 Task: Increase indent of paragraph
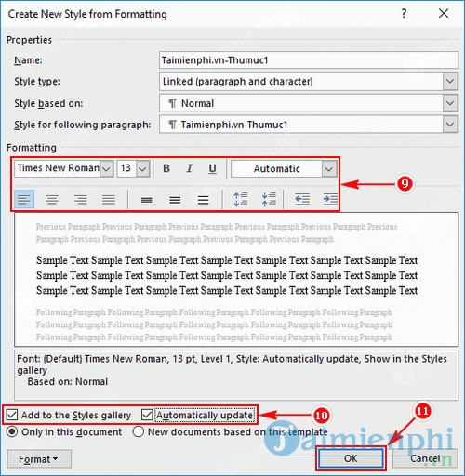330,199
